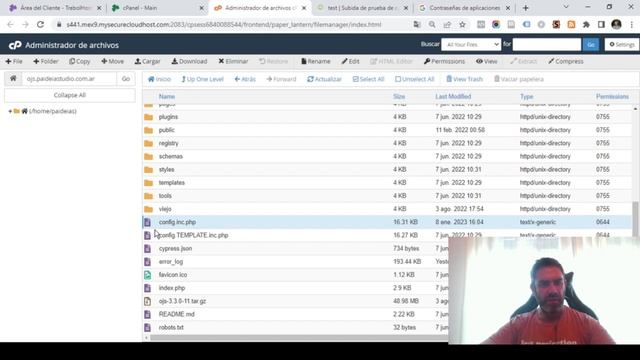Click the favicon.ico image file icon

147,275
